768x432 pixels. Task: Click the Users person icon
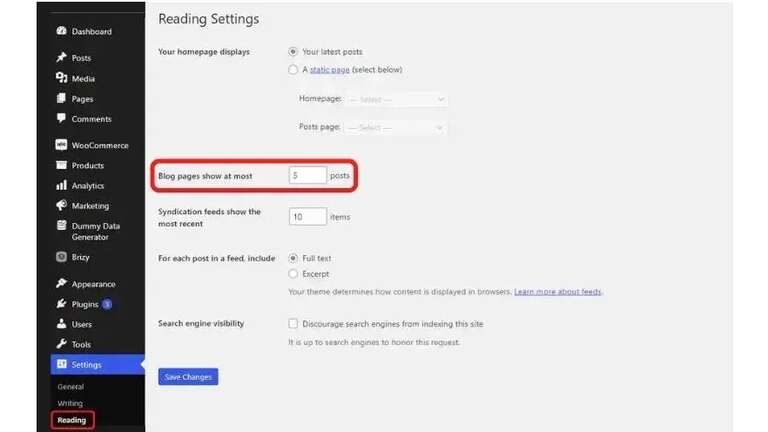click(x=61, y=324)
